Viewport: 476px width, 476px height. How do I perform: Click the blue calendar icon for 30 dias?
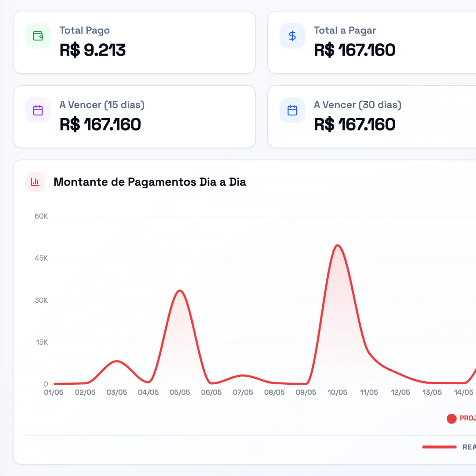(x=292, y=110)
